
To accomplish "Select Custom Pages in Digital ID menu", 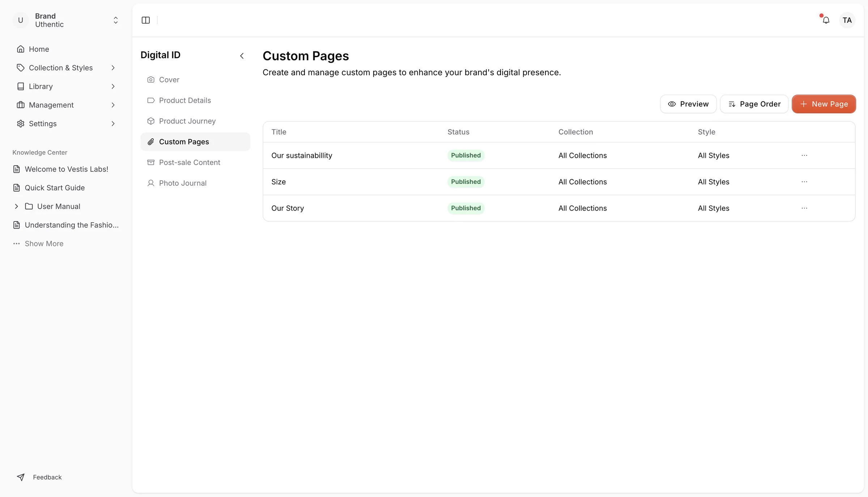I will tap(195, 142).
